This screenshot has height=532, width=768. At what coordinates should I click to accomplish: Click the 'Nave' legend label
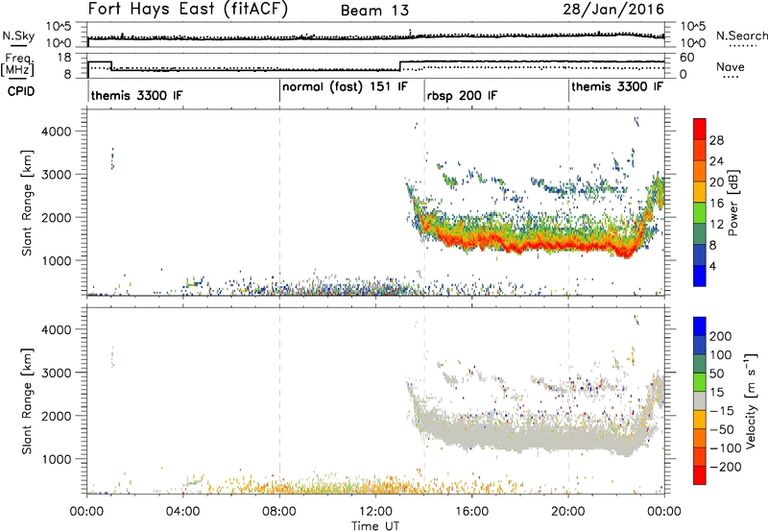point(731,67)
